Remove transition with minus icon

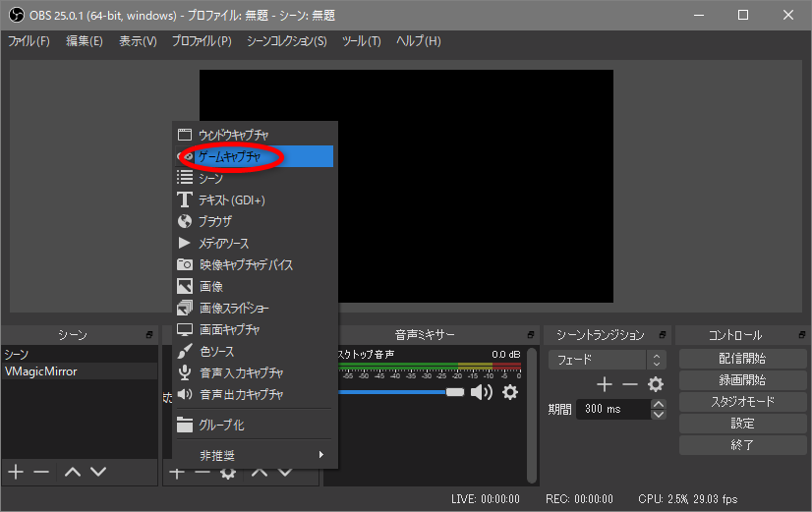tap(630, 384)
